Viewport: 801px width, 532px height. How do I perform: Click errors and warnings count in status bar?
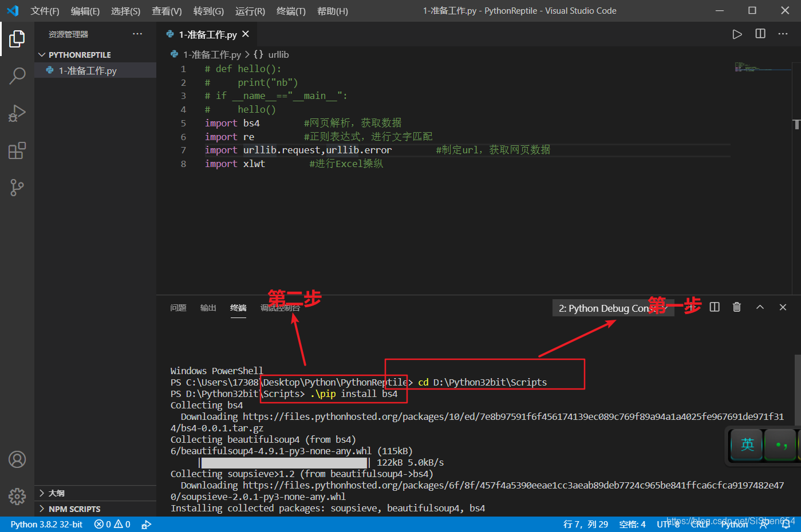click(112, 524)
